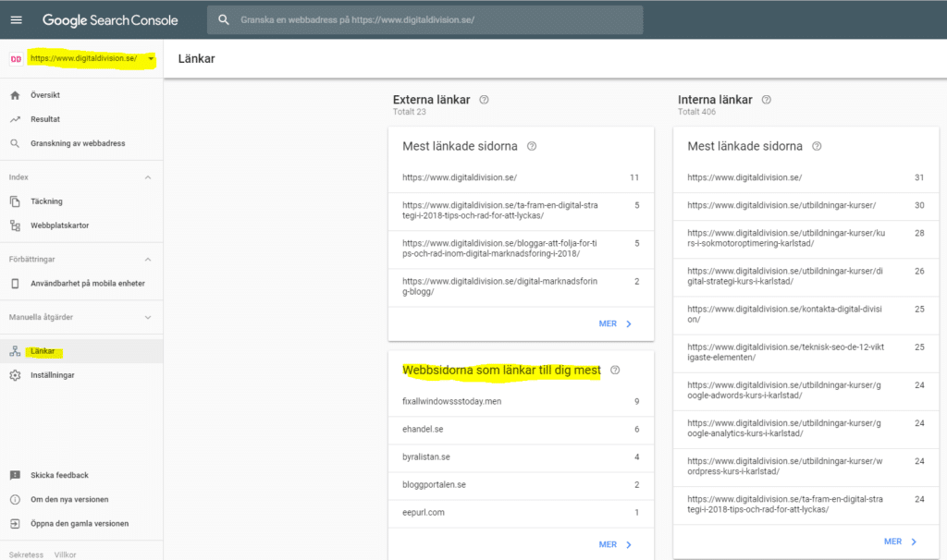Select Länkar in the sidebar

(81, 351)
